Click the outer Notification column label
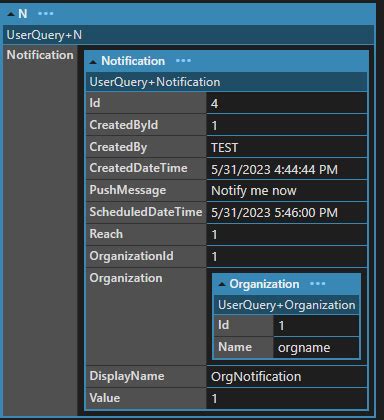 (40, 55)
